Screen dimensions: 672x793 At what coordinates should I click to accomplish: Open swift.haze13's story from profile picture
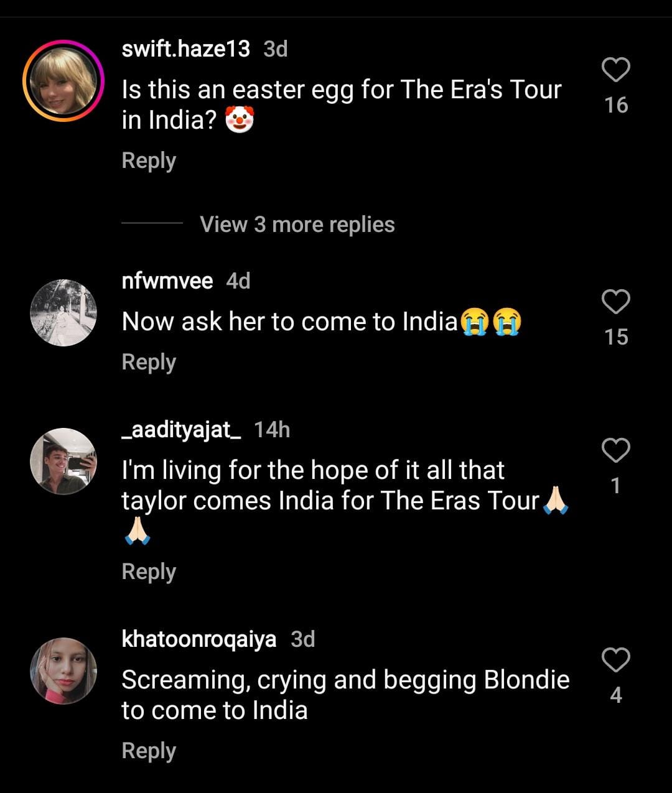pyautogui.click(x=63, y=81)
